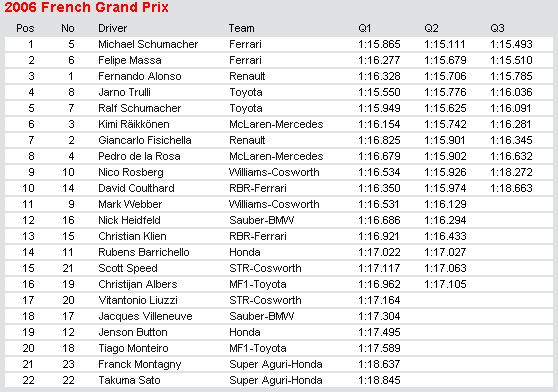Select driver name Michael Schumacher
The image size is (558, 392).
pyautogui.click(x=148, y=44)
